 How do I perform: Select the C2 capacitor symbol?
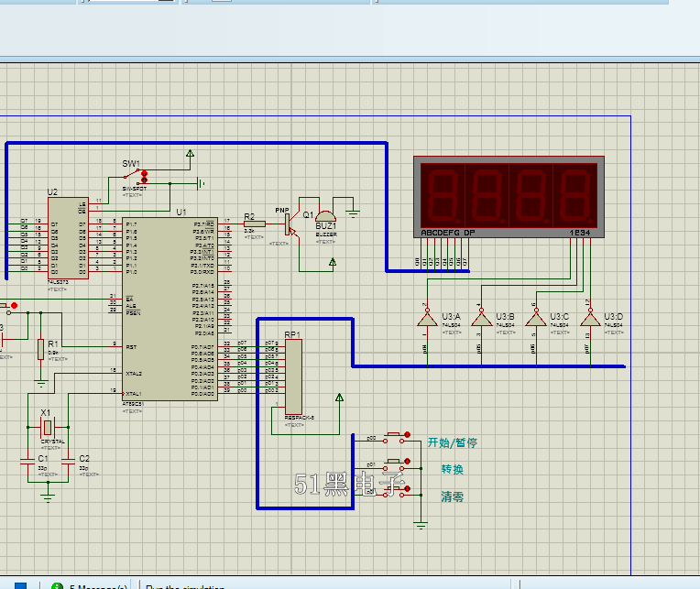[69, 463]
